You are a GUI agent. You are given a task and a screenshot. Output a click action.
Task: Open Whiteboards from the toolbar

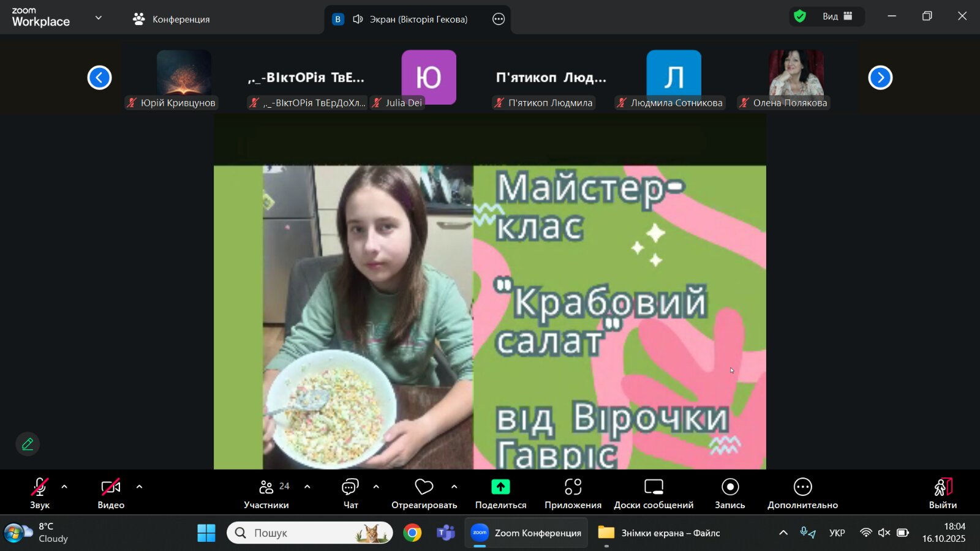coord(654,493)
